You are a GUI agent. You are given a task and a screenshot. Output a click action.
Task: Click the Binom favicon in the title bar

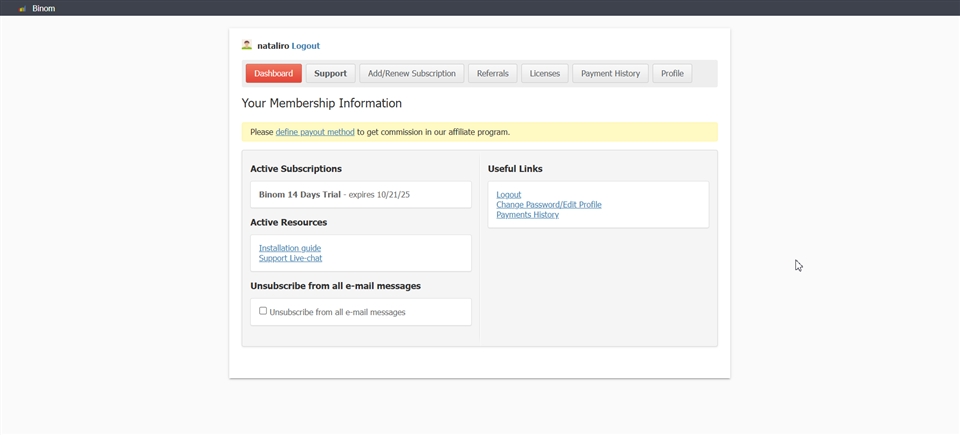(22, 8)
